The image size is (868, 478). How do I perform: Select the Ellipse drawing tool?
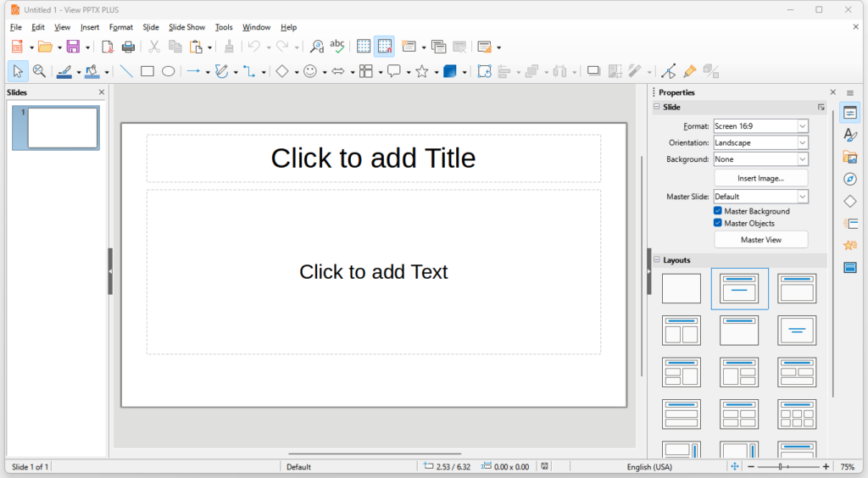tap(169, 71)
